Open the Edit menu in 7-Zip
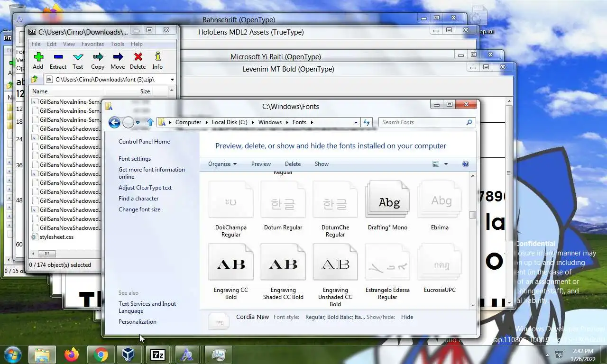 click(x=52, y=44)
